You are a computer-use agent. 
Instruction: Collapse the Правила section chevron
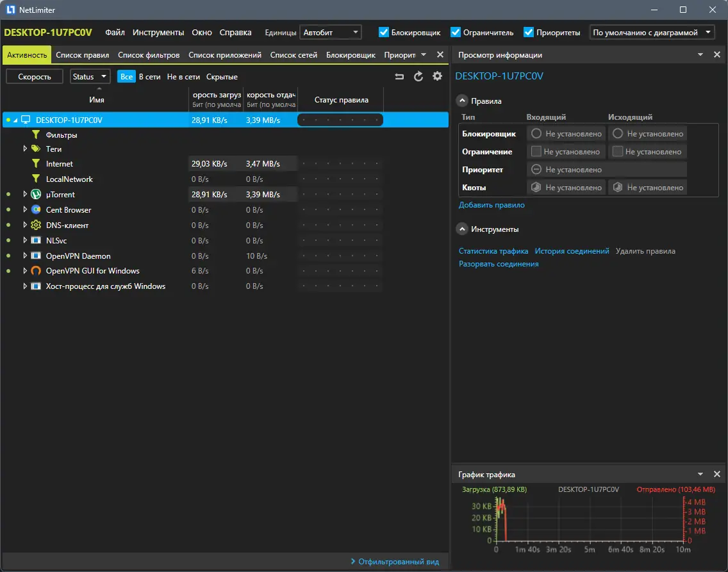pos(462,101)
